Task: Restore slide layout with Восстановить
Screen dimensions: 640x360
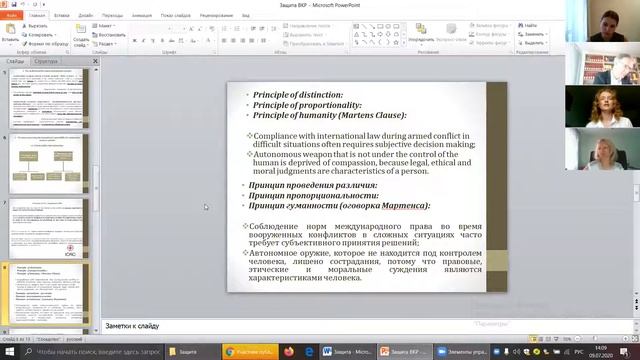Action: coord(109,35)
